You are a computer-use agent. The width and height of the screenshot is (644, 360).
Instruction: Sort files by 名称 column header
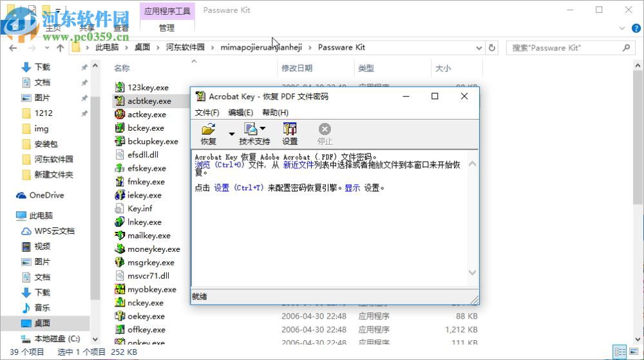tap(122, 68)
